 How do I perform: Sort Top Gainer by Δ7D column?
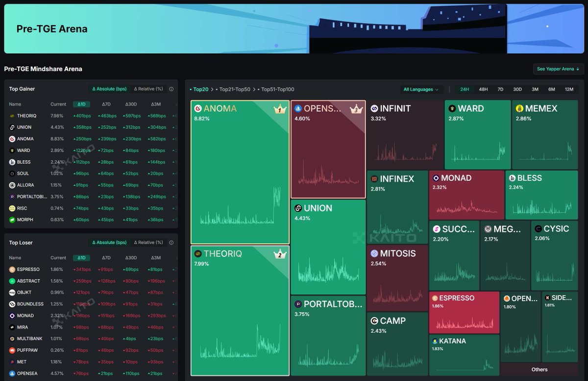[x=106, y=104]
